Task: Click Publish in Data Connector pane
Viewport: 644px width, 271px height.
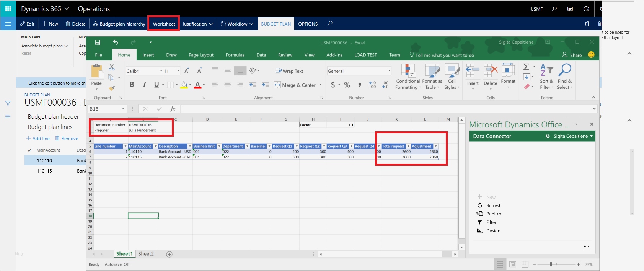Action: point(493,214)
